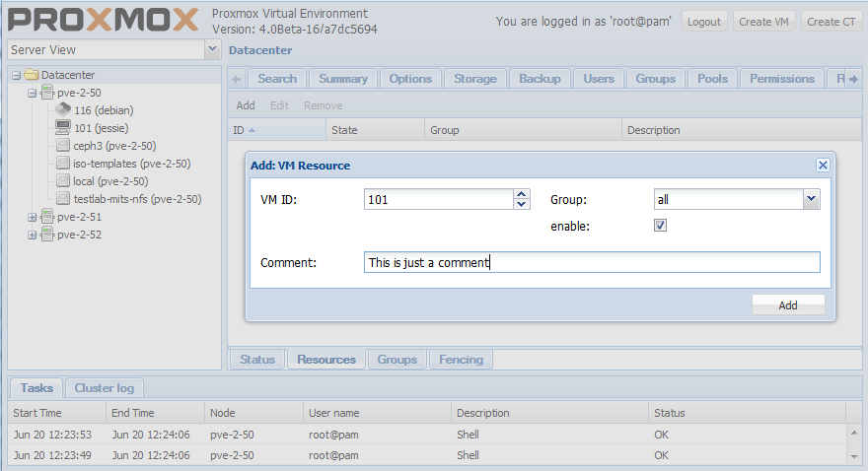The height and width of the screenshot is (471, 868).
Task: Sort tasks by User name header
Action: (x=377, y=413)
